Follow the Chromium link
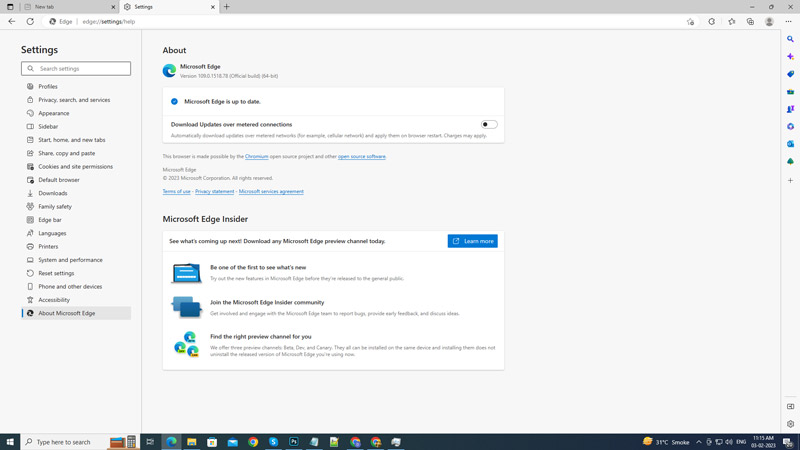The height and width of the screenshot is (450, 800). 256,157
